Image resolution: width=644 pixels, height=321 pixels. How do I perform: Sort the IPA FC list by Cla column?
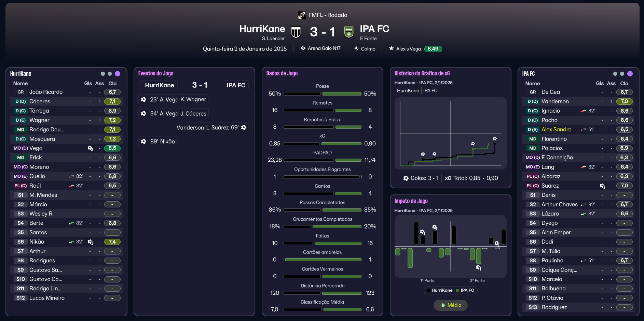(624, 84)
